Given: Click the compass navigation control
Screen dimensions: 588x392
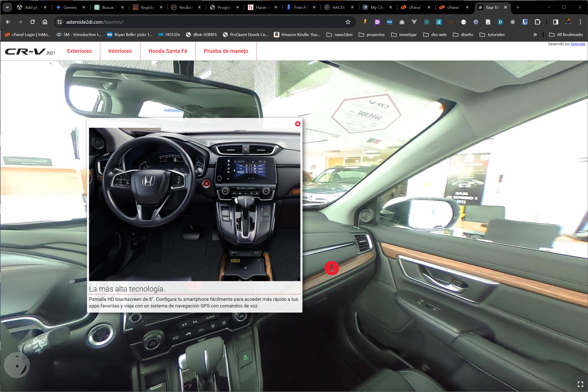Looking at the screenshot, I should [17, 365].
